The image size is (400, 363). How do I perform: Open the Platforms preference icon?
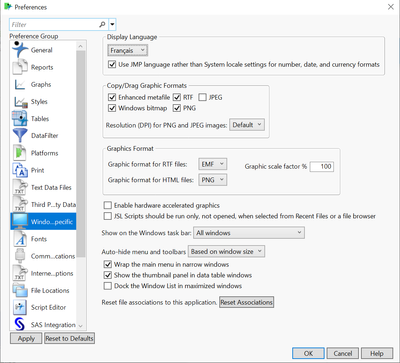click(x=20, y=153)
